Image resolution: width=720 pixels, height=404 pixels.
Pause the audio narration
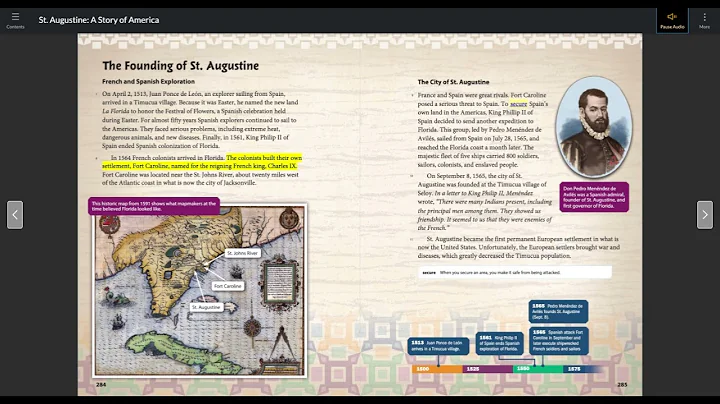tap(672, 21)
